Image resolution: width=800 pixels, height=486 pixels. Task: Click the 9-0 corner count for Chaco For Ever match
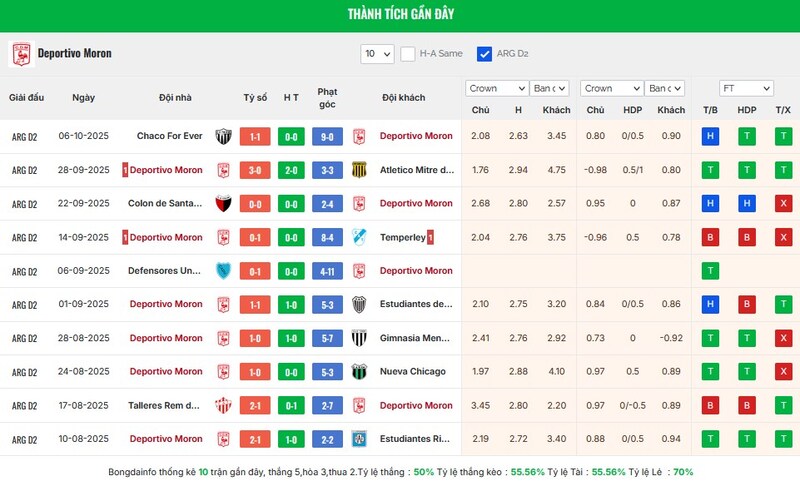[327, 136]
